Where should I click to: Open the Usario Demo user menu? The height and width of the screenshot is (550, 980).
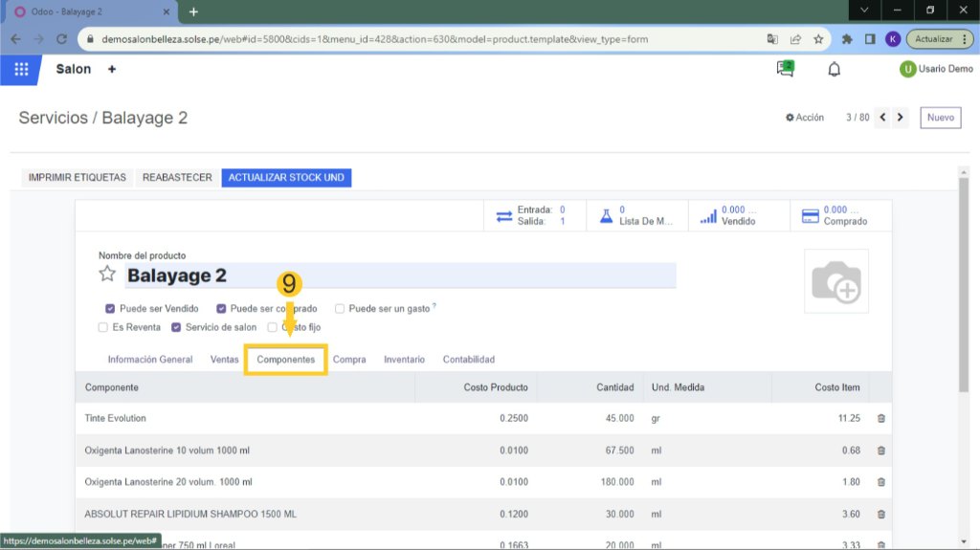pos(935,69)
